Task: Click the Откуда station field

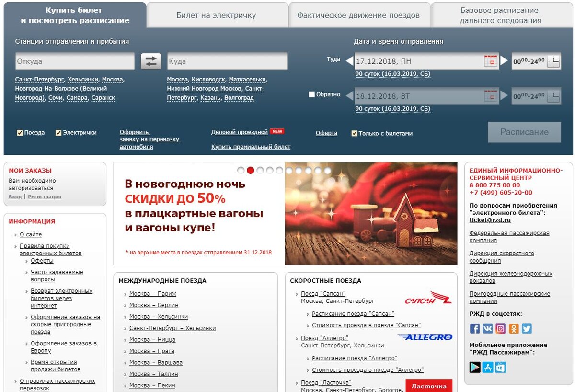Action: tap(75, 61)
